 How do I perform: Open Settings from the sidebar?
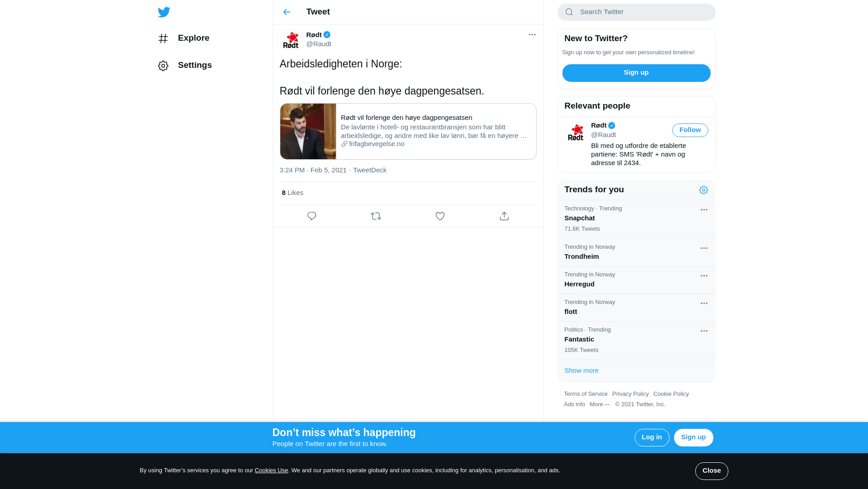[x=184, y=65]
